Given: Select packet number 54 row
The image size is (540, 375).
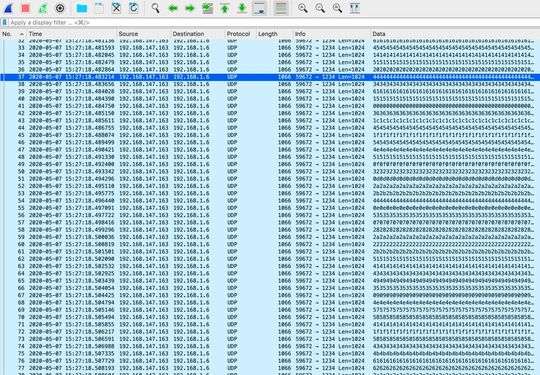Looking at the screenshot, I should 270,200.
